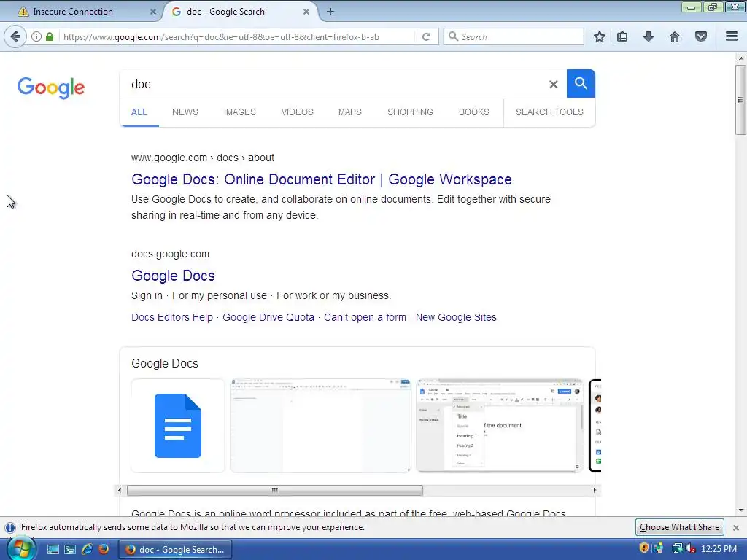The height and width of the screenshot is (560, 747).
Task: Open the document headings screenshot thumbnail
Action: [499, 426]
